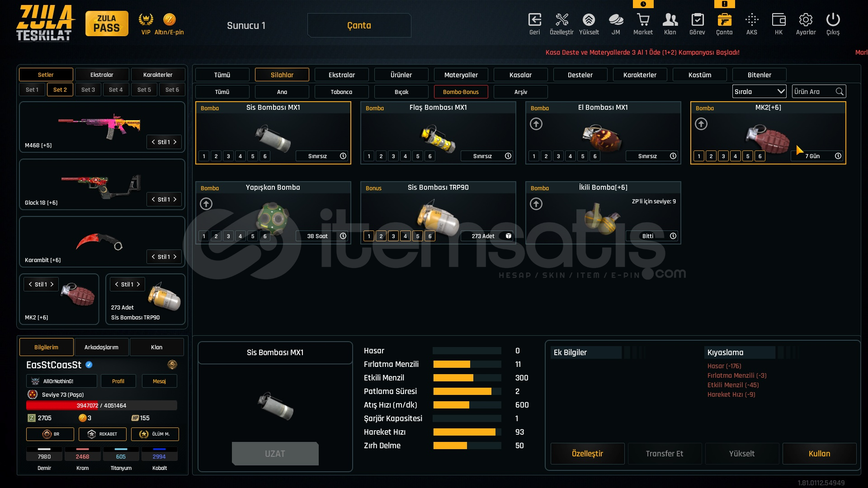868x488 pixels.
Task: Open the Görev task clipboard icon
Action: pos(697,20)
